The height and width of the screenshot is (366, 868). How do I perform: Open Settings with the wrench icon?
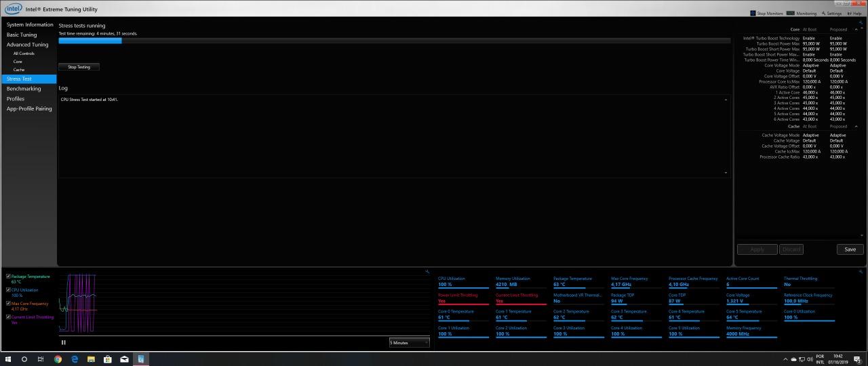[x=831, y=13]
